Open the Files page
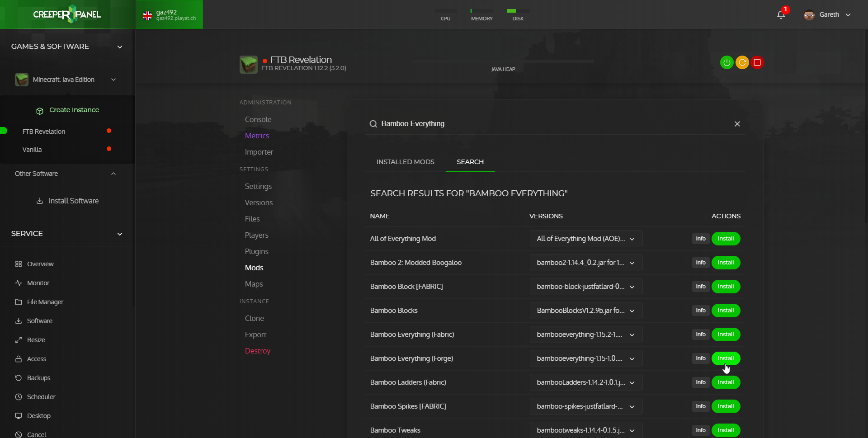The image size is (868, 438). (x=252, y=219)
